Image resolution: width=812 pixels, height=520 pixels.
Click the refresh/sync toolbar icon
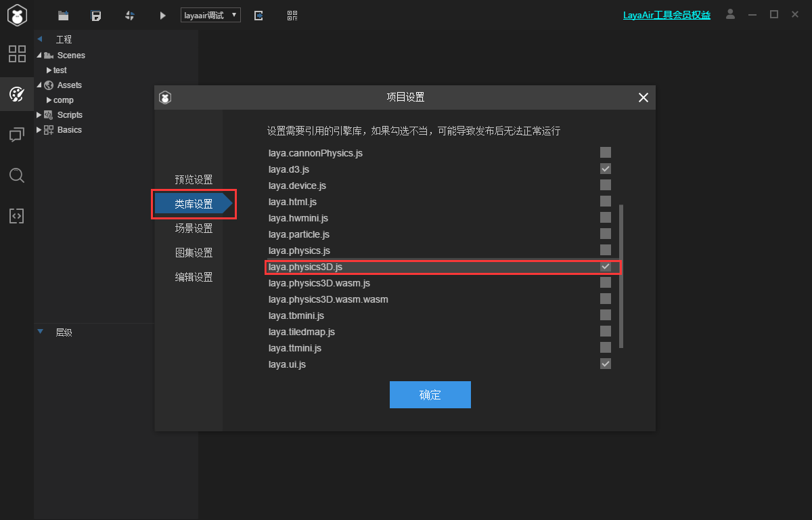130,15
